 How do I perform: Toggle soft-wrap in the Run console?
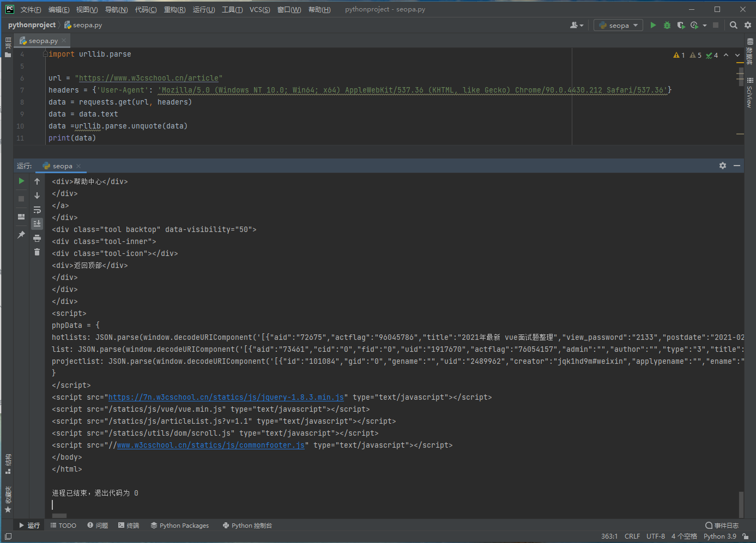[x=37, y=210]
